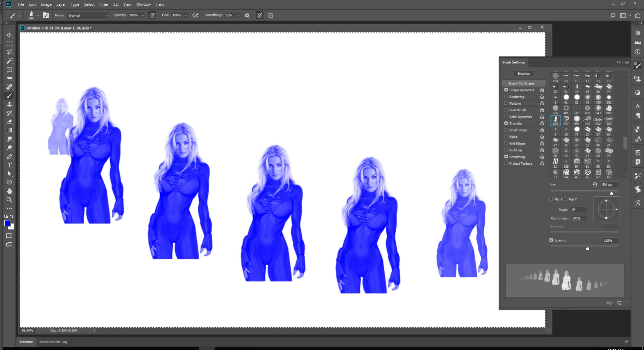Uncheck the Spacing checkbox
This screenshot has width=644, height=350.
pos(551,240)
